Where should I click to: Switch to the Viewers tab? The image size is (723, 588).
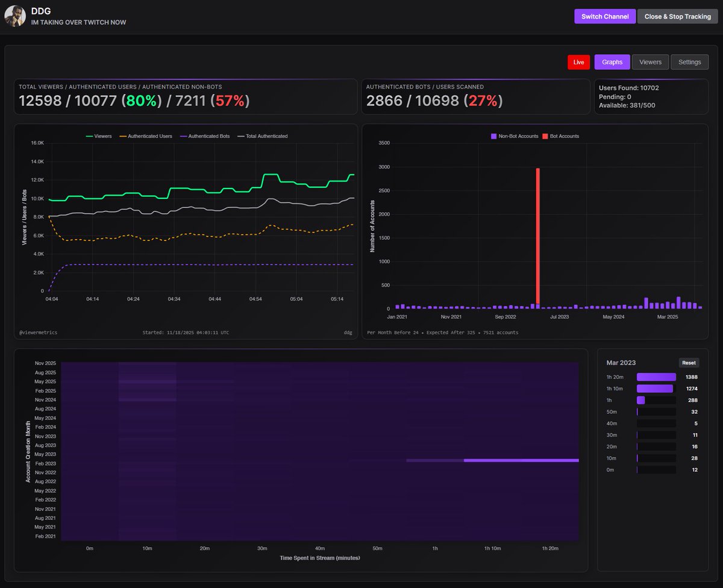click(650, 61)
